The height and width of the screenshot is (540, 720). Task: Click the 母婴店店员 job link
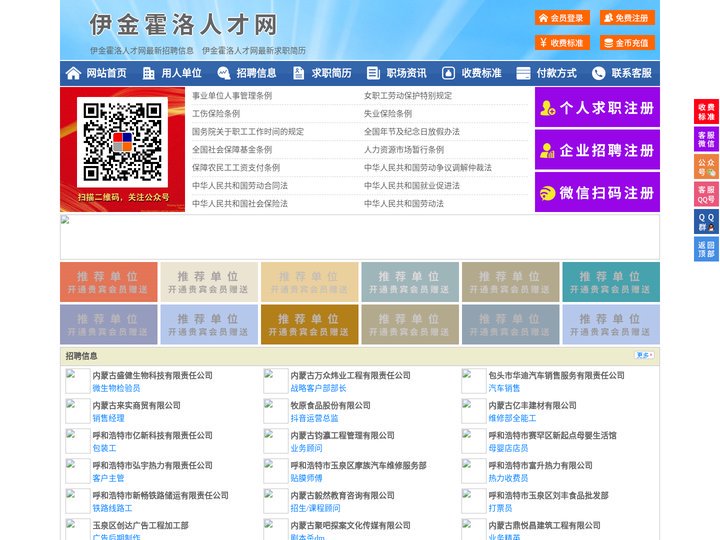tap(508, 448)
